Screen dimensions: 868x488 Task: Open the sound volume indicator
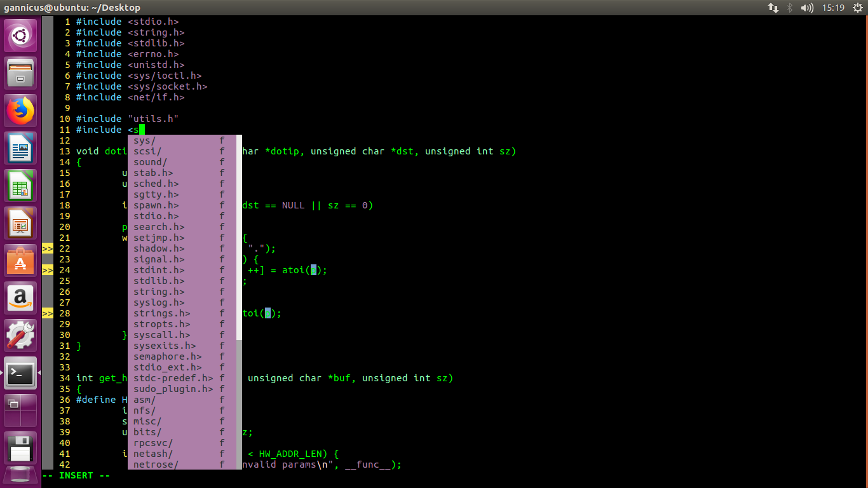click(808, 8)
